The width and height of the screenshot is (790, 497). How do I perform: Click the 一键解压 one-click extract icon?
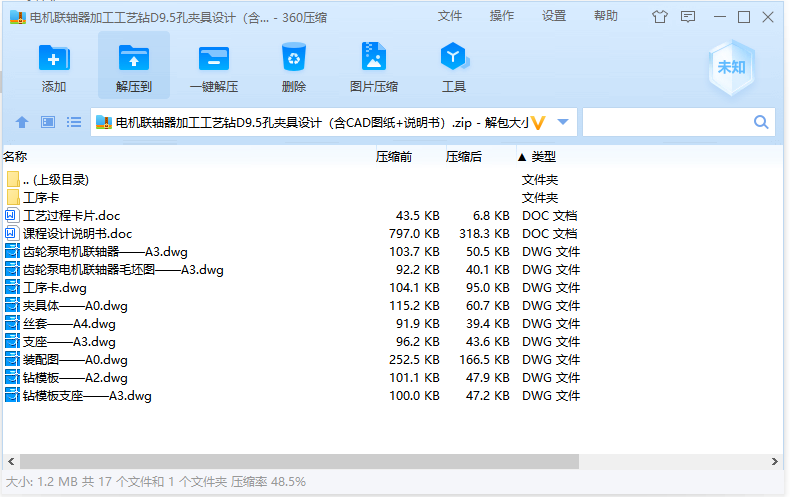coord(214,58)
